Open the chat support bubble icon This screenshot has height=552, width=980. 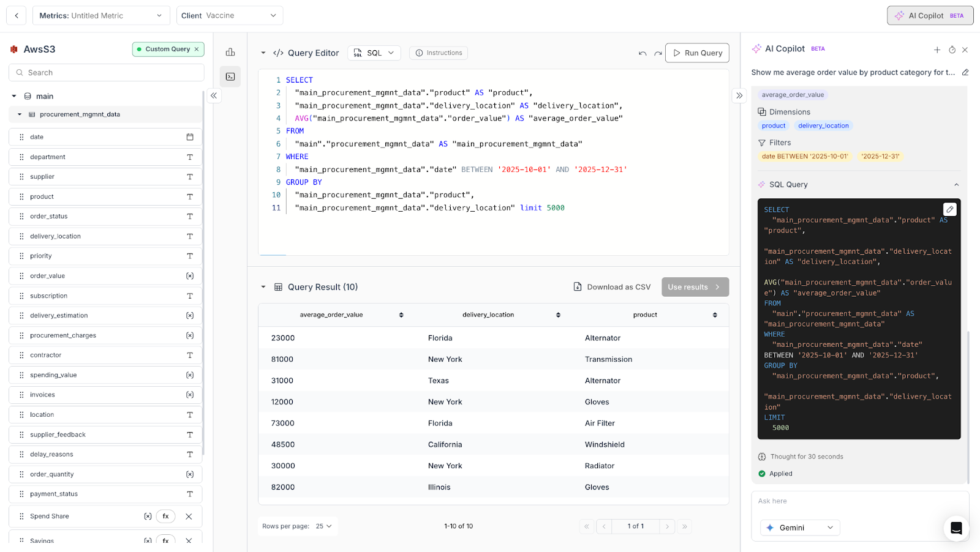point(956,528)
